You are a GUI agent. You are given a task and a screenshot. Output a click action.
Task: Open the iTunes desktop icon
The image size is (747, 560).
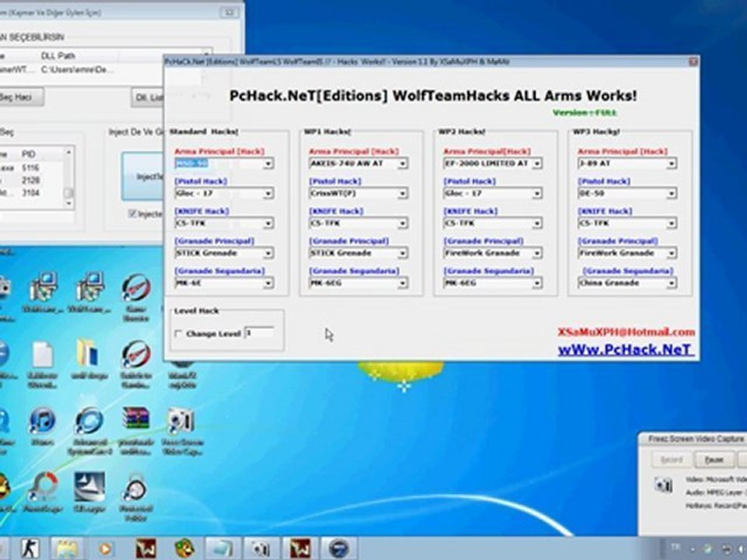(x=42, y=427)
